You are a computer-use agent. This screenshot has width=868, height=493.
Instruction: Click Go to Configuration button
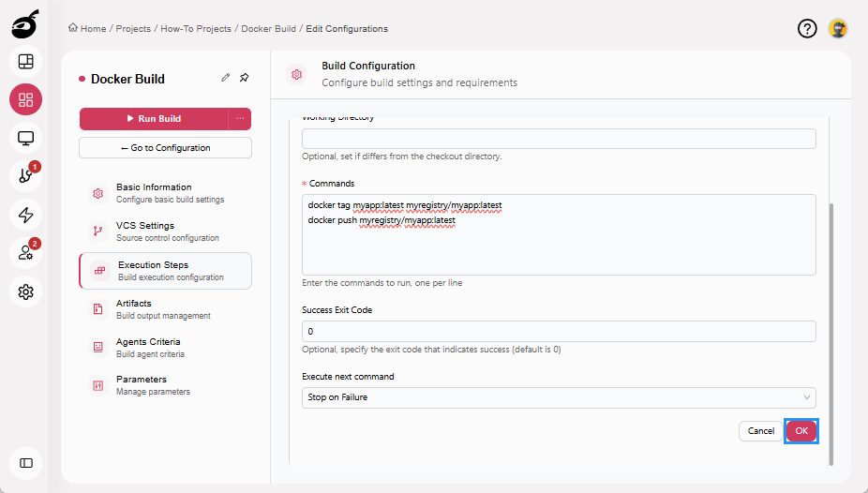coord(166,148)
